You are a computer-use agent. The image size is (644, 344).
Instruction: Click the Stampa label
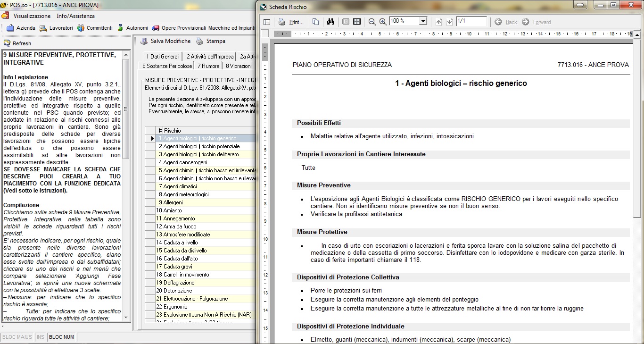[x=216, y=41]
